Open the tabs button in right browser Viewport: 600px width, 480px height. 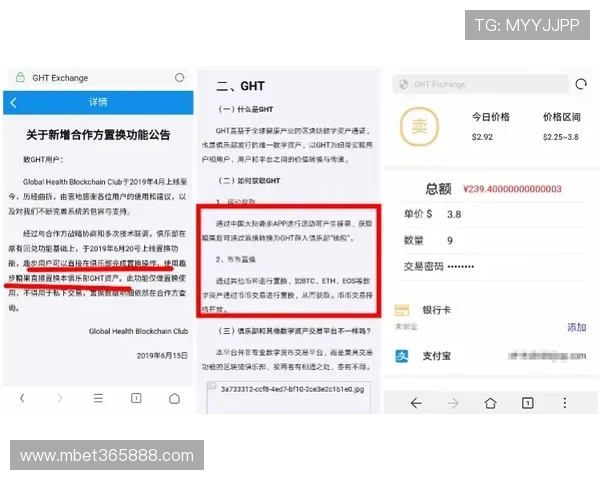tap(528, 403)
